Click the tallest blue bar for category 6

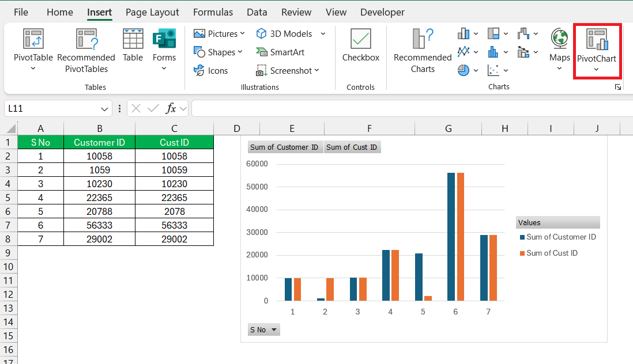click(x=451, y=237)
